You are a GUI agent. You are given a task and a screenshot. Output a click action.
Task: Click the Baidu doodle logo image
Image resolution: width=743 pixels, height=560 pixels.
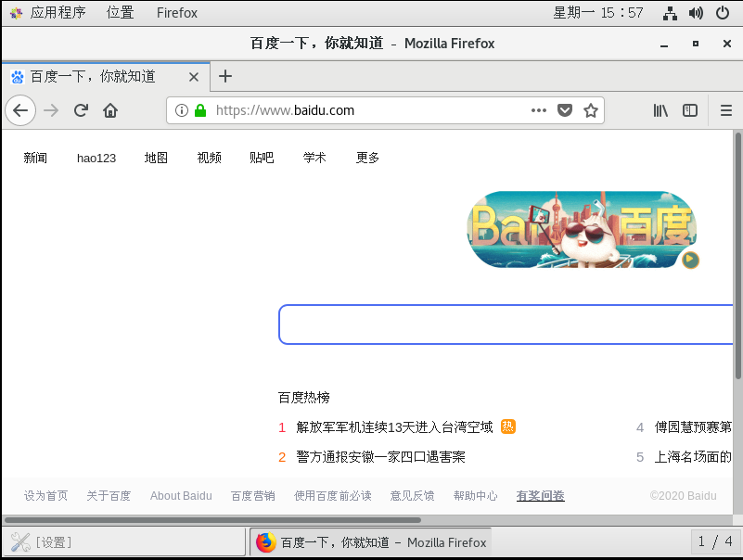click(583, 229)
